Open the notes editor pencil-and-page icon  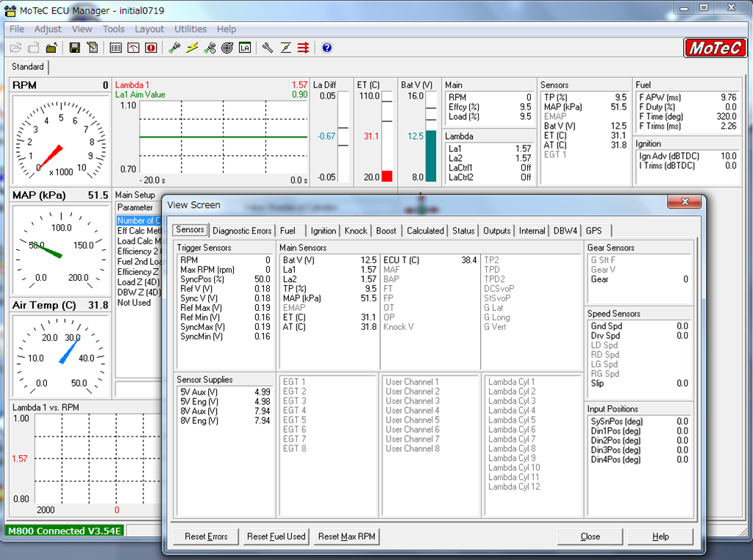[92, 48]
